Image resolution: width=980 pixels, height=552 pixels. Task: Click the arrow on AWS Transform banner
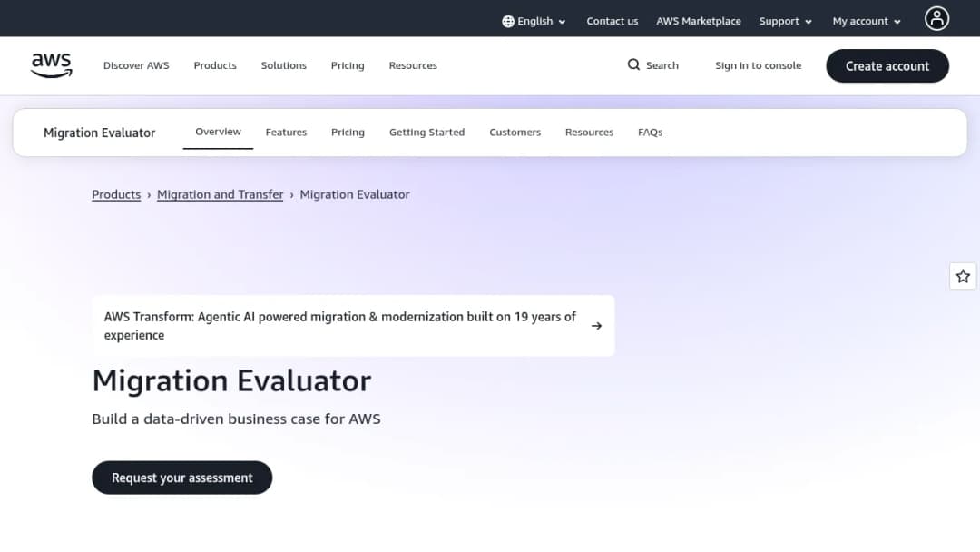pyautogui.click(x=596, y=326)
